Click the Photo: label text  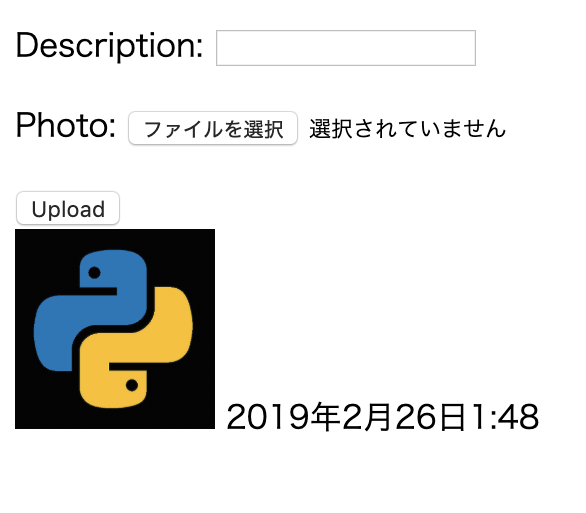66,125
